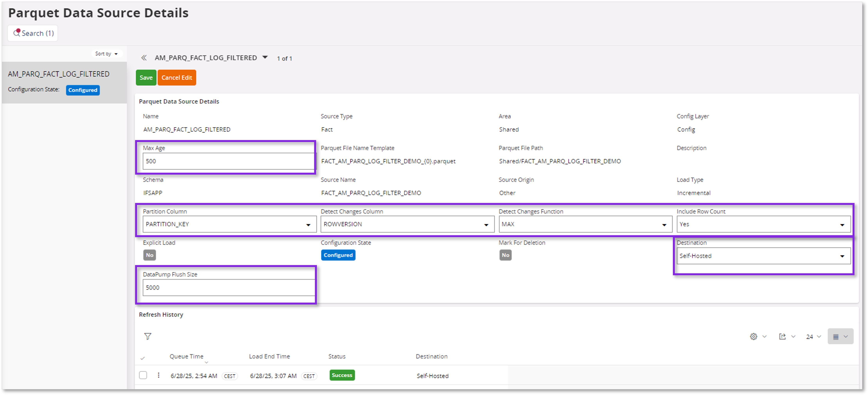
Task: Open the Detect Changes Function dropdown
Action: pos(664,225)
